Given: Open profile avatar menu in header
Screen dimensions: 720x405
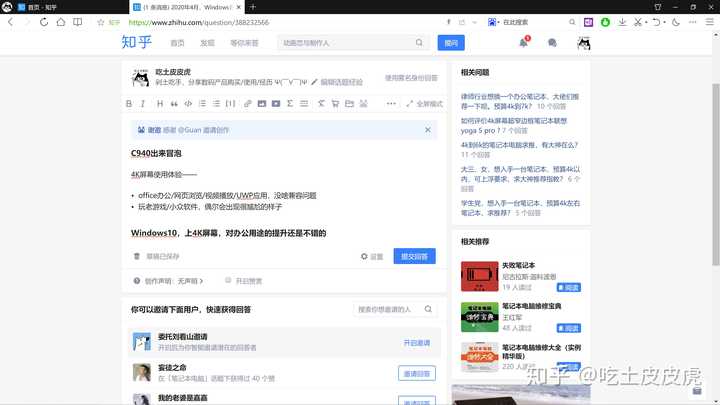Looking at the screenshot, I should [x=584, y=43].
